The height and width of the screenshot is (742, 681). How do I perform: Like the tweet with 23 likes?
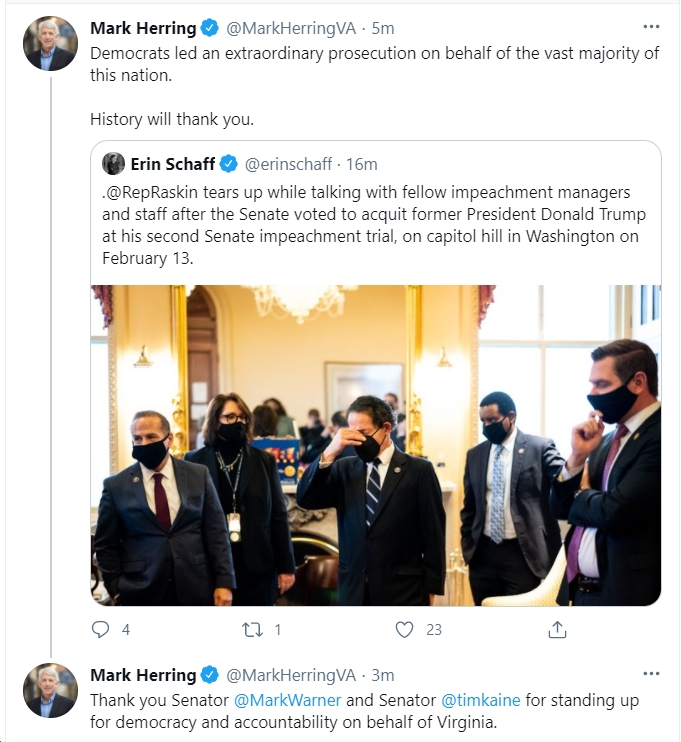click(404, 629)
